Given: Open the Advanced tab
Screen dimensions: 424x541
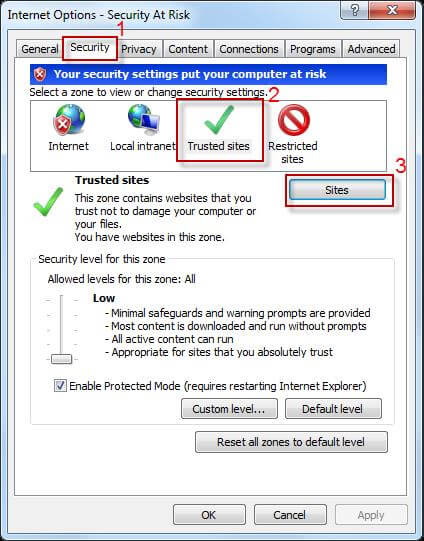Looking at the screenshot, I should click(371, 49).
